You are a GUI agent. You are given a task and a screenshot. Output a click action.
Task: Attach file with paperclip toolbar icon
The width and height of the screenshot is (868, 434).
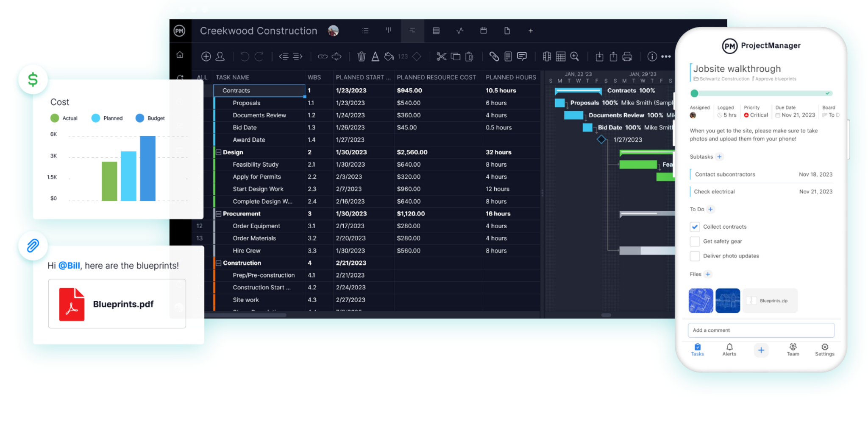point(494,56)
